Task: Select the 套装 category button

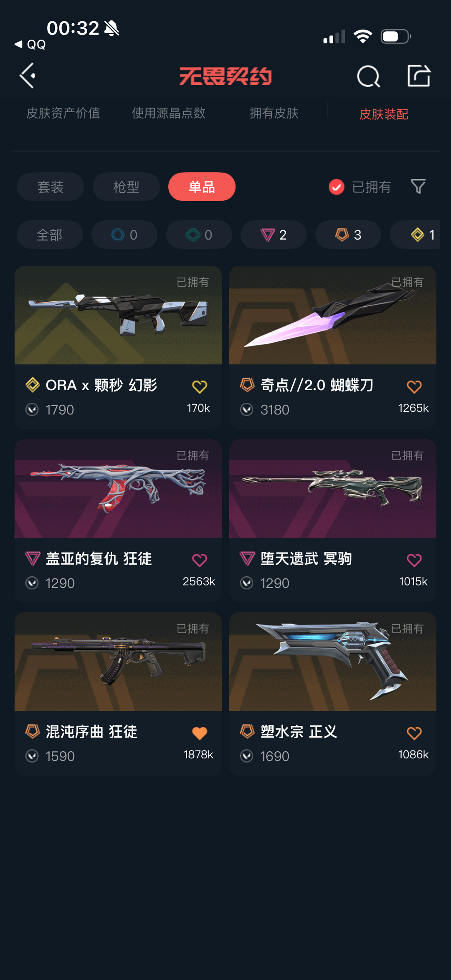Action: [51, 187]
